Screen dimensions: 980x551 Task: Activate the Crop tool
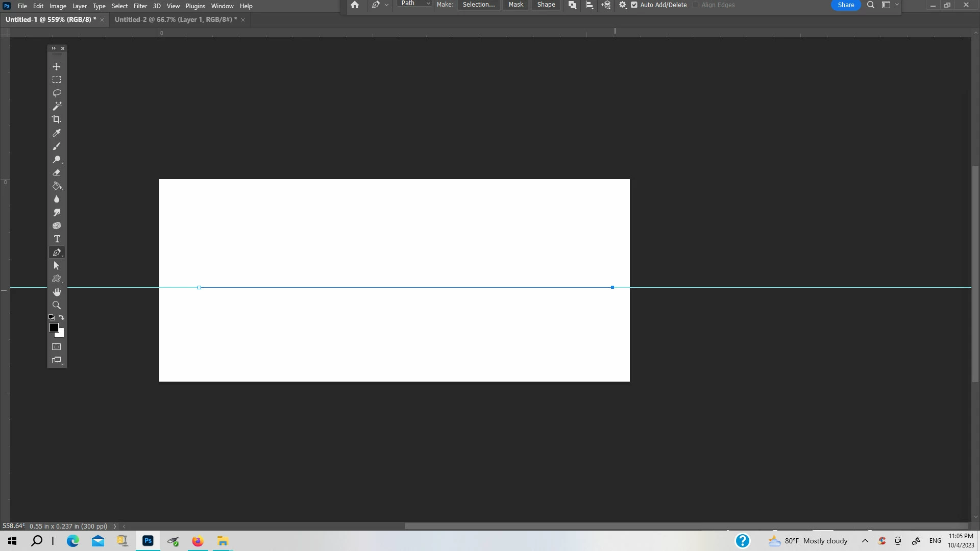tap(57, 119)
